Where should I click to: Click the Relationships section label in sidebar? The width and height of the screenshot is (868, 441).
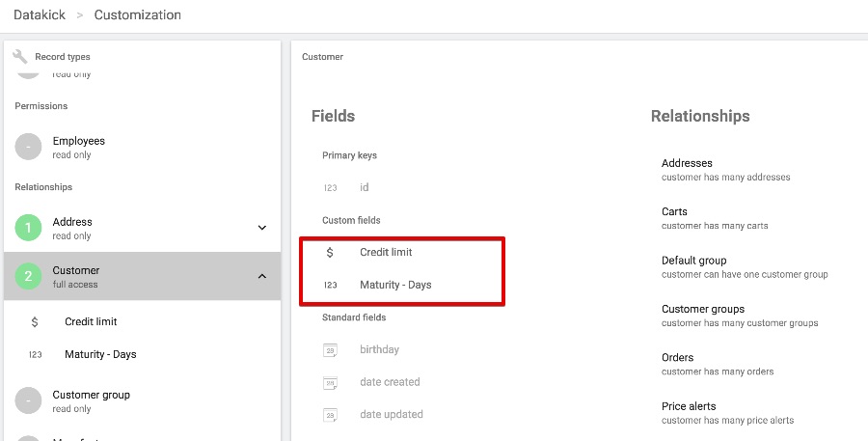pos(43,187)
